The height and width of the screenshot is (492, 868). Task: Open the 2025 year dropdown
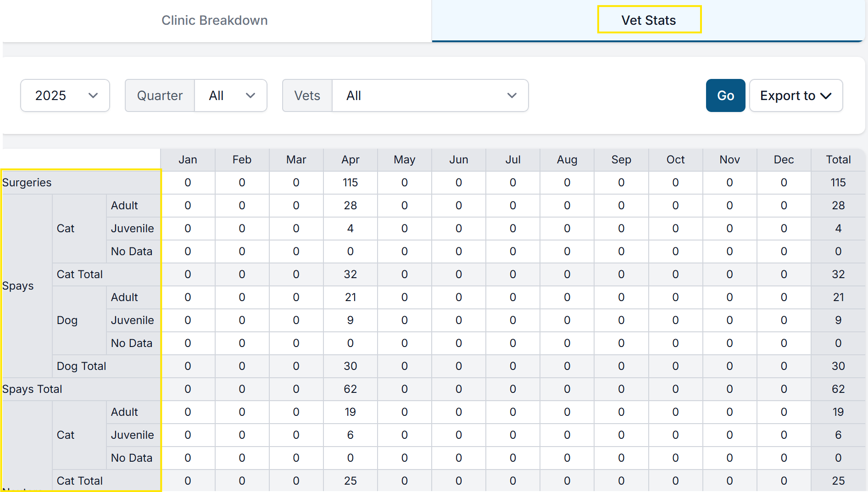65,95
